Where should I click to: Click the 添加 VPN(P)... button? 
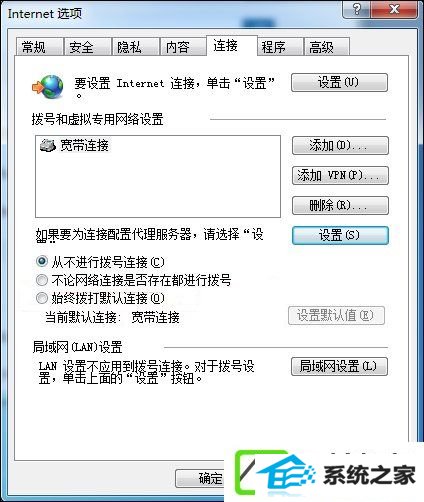340,175
